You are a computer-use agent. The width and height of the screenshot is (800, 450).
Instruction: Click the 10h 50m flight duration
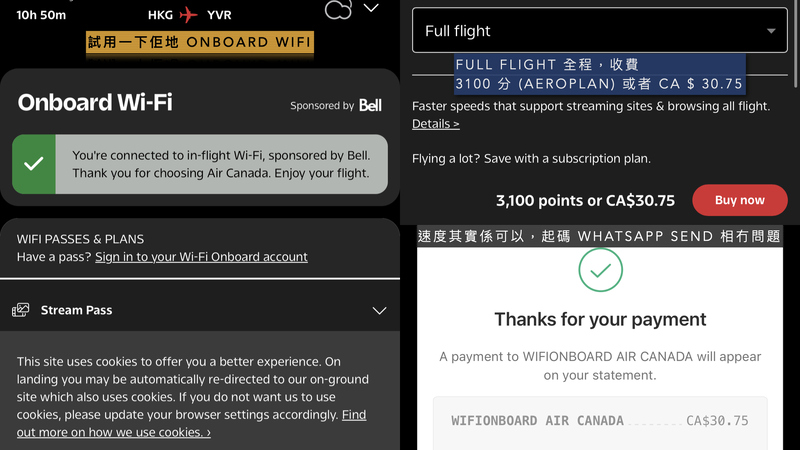pos(42,15)
